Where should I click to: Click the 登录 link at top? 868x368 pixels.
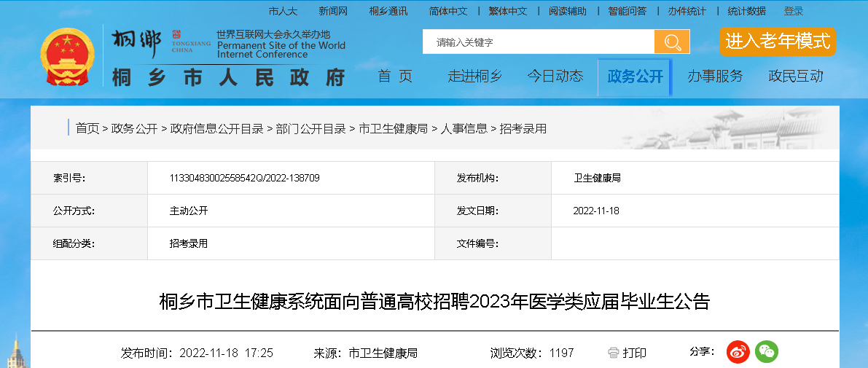tap(794, 11)
